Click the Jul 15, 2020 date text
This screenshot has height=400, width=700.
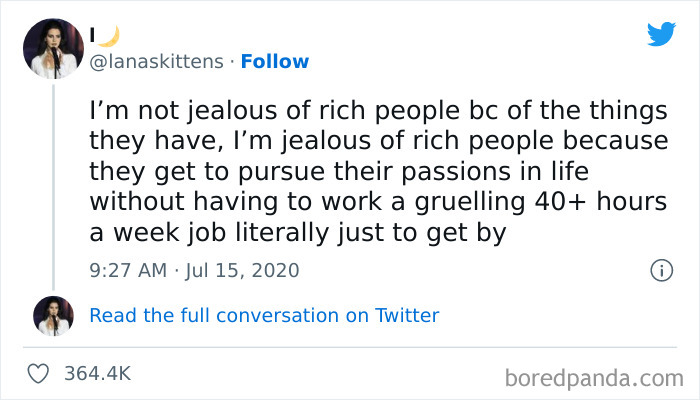pyautogui.click(x=243, y=270)
